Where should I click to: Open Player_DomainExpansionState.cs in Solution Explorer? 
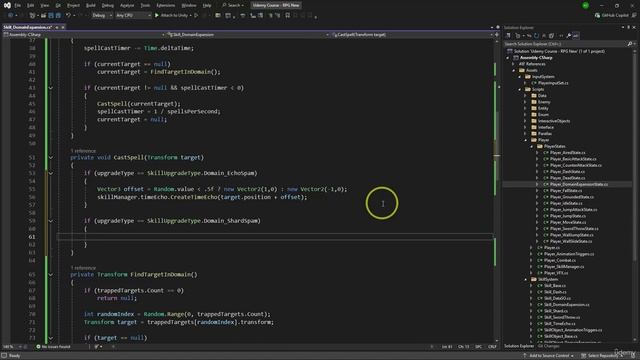click(x=578, y=184)
